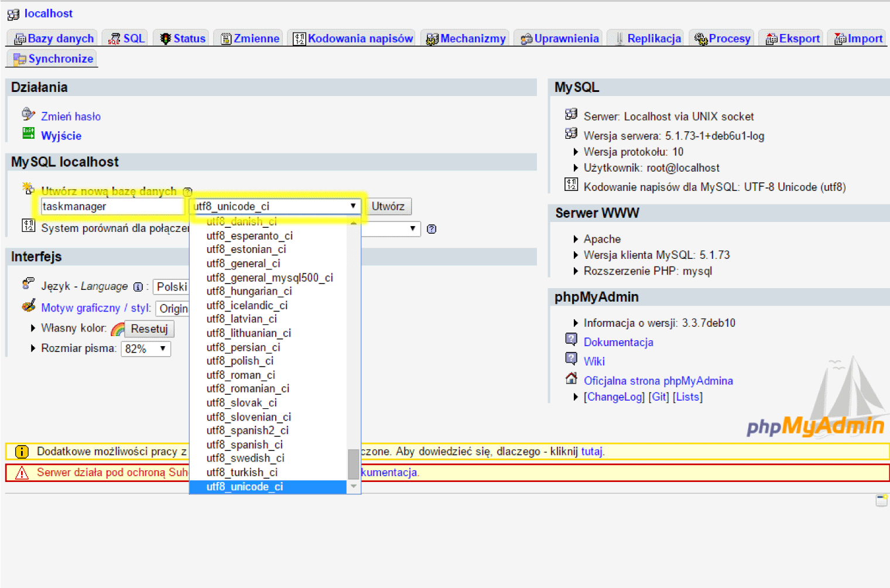Click the tutaj link in the notice

click(591, 452)
